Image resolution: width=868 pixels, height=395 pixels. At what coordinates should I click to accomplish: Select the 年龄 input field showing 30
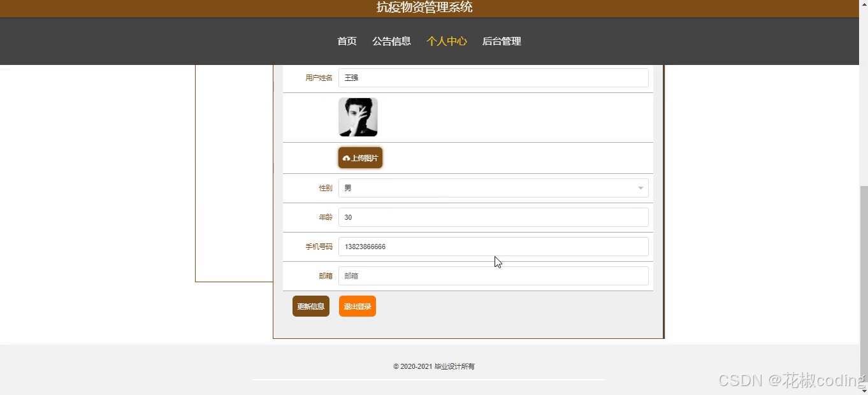click(x=493, y=217)
